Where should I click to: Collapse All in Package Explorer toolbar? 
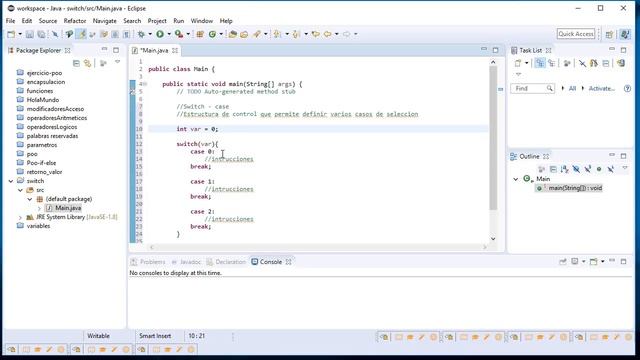[76, 63]
